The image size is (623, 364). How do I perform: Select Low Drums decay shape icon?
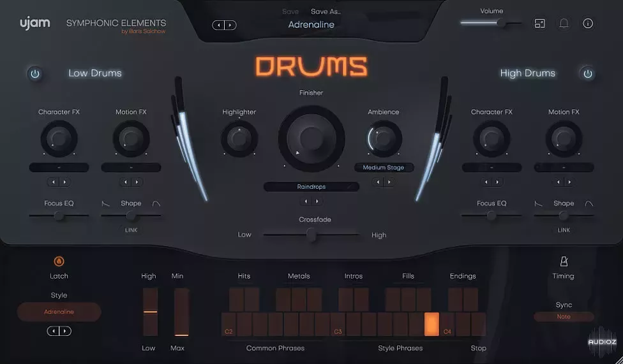pos(106,203)
